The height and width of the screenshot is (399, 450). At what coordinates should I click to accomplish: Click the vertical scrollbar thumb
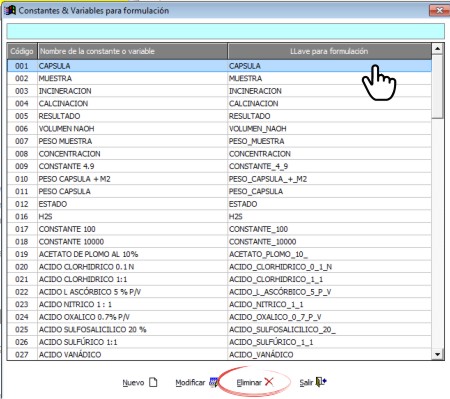tap(437, 86)
